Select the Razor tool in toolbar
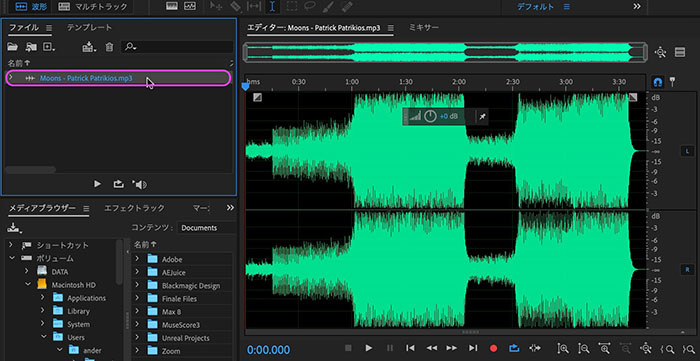The height and width of the screenshot is (361, 700). point(235,7)
